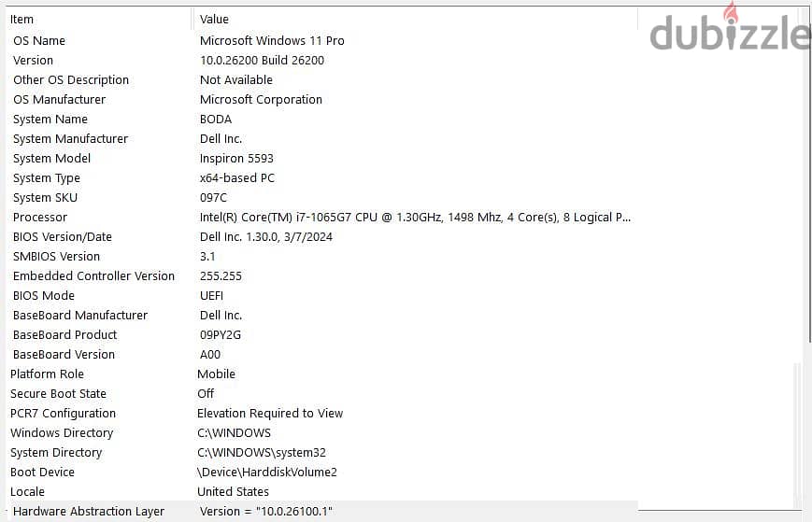Select the BaseBoard Product row label
This screenshot has width=812, height=522.
[x=64, y=336]
